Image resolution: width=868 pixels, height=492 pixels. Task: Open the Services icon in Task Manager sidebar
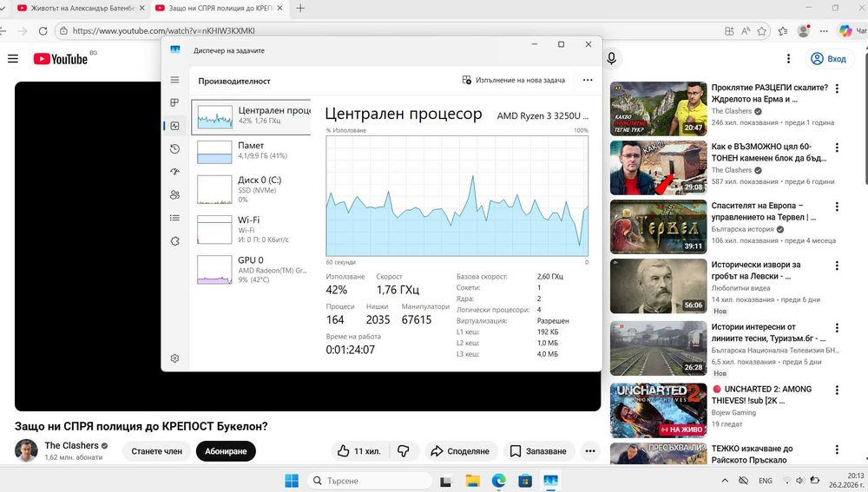click(x=175, y=241)
